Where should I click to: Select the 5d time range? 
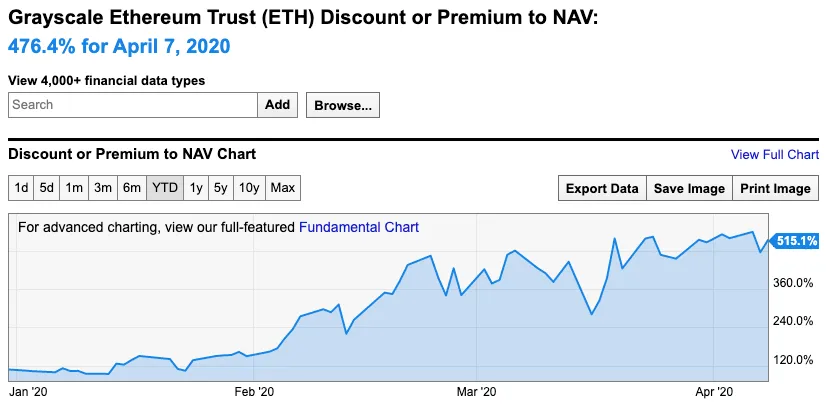pyautogui.click(x=47, y=188)
